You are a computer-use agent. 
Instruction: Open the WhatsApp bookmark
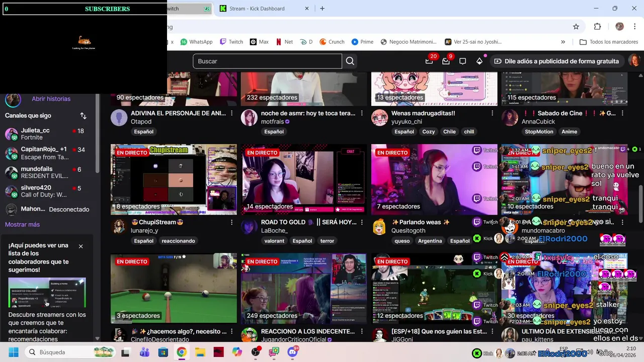click(196, 42)
